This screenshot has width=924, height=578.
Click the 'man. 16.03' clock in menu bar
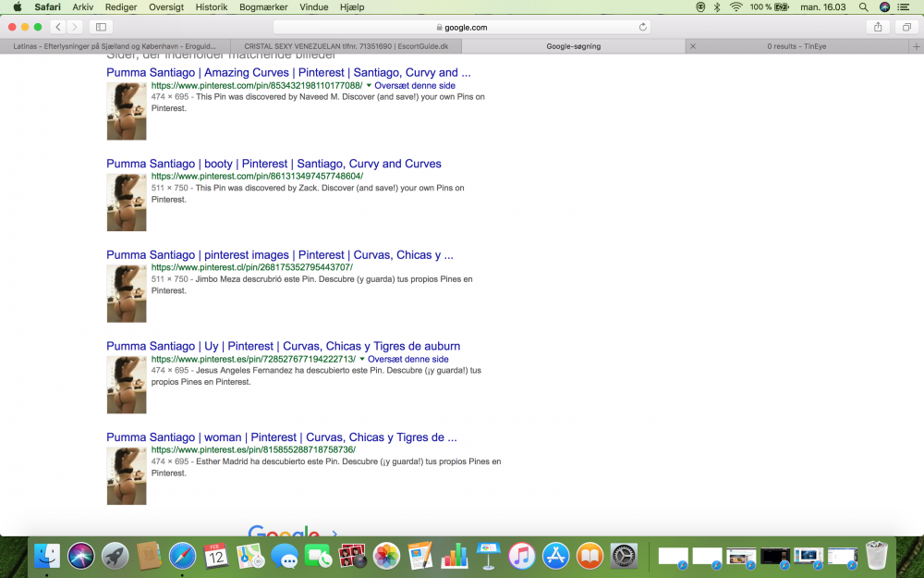pos(823,7)
